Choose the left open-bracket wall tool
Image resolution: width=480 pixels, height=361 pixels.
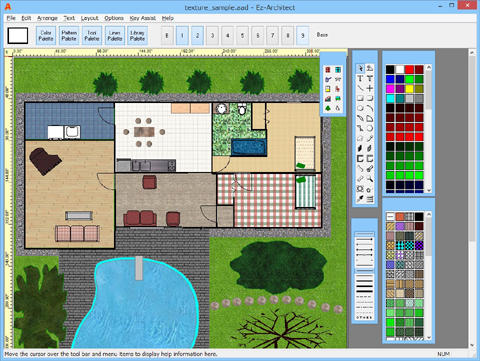360,159
